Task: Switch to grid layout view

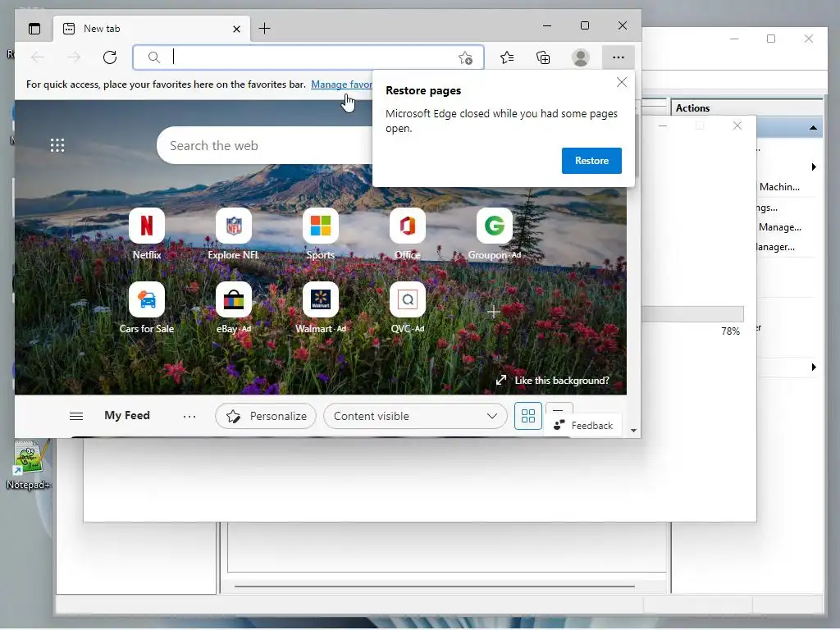Action: pos(528,416)
